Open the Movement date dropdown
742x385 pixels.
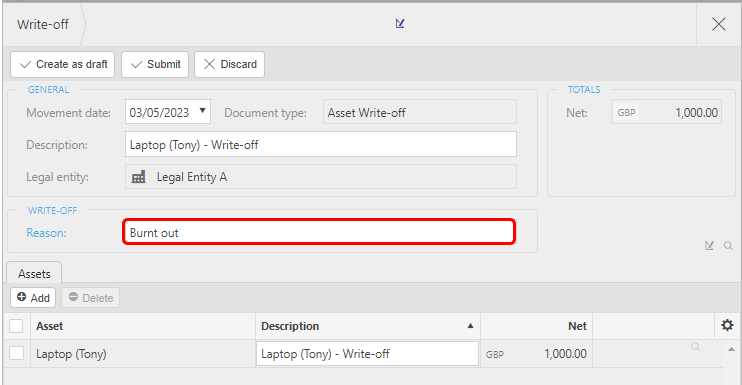(203, 111)
